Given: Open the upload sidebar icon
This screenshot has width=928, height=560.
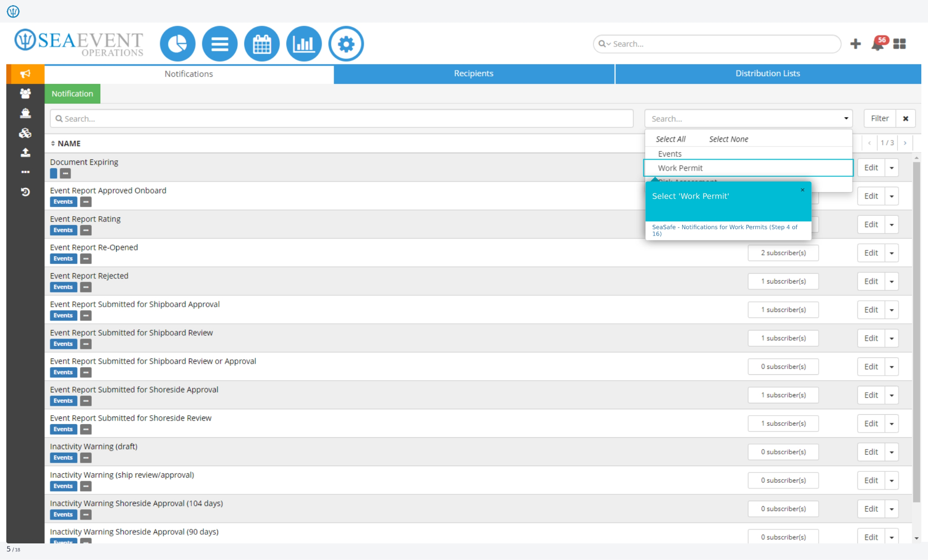Looking at the screenshot, I should (x=25, y=152).
